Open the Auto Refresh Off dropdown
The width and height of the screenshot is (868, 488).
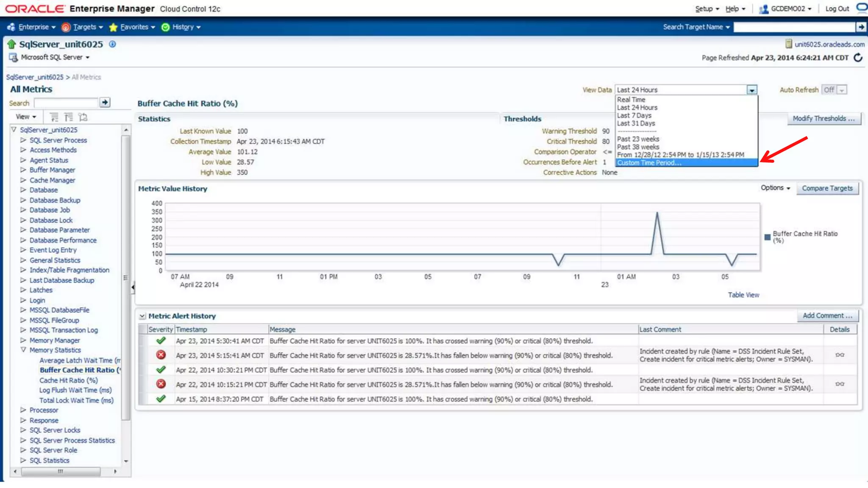tap(842, 90)
